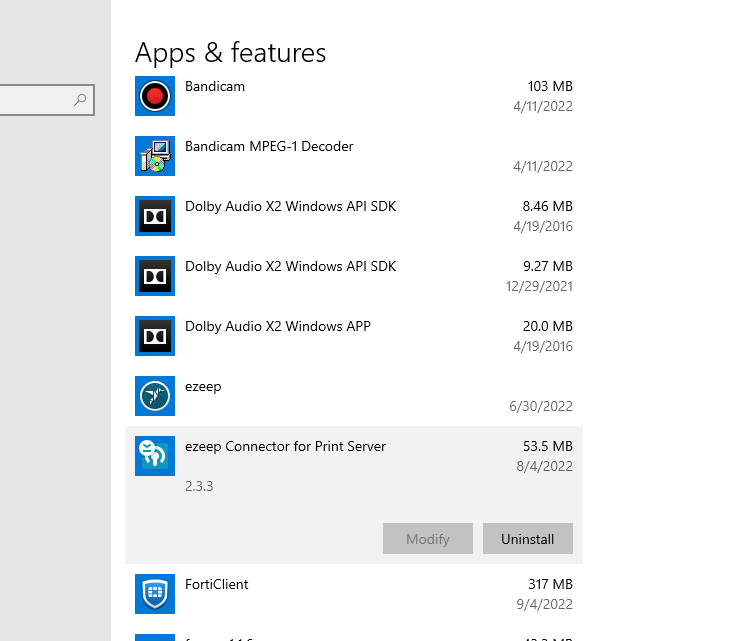The height and width of the screenshot is (641, 754).
Task: Select the Dolby Audio X2 Windows APP name
Action: [x=278, y=327]
